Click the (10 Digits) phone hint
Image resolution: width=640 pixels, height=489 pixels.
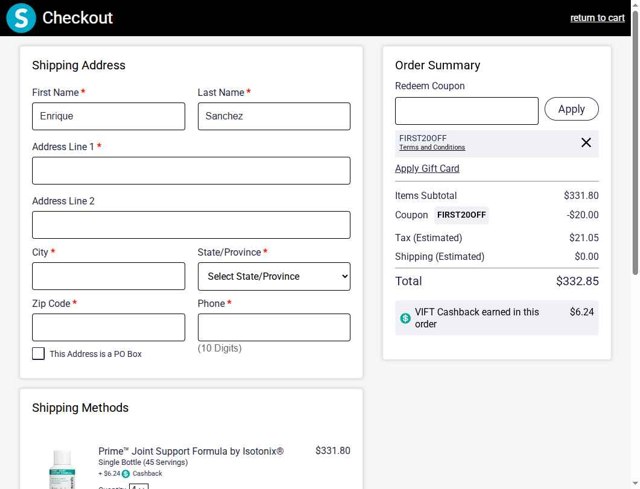point(220,348)
